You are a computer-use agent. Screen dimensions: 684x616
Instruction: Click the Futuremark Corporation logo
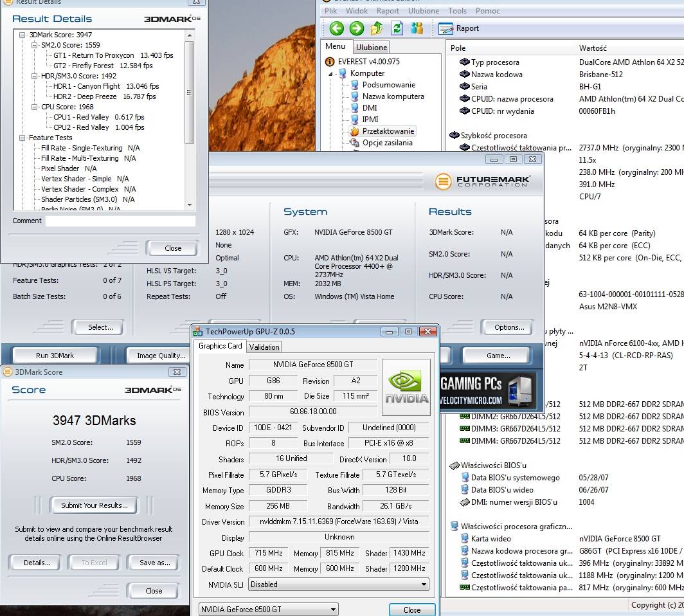click(482, 181)
